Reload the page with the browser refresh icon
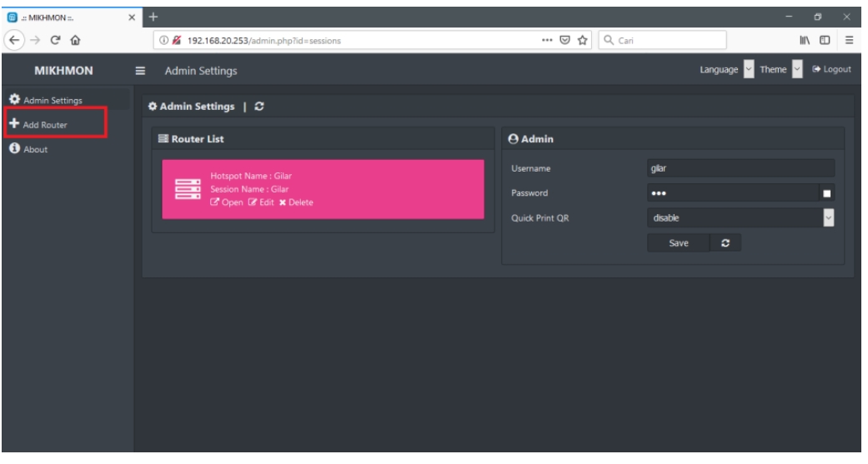Viewport: 868px width, 464px height. [x=55, y=40]
